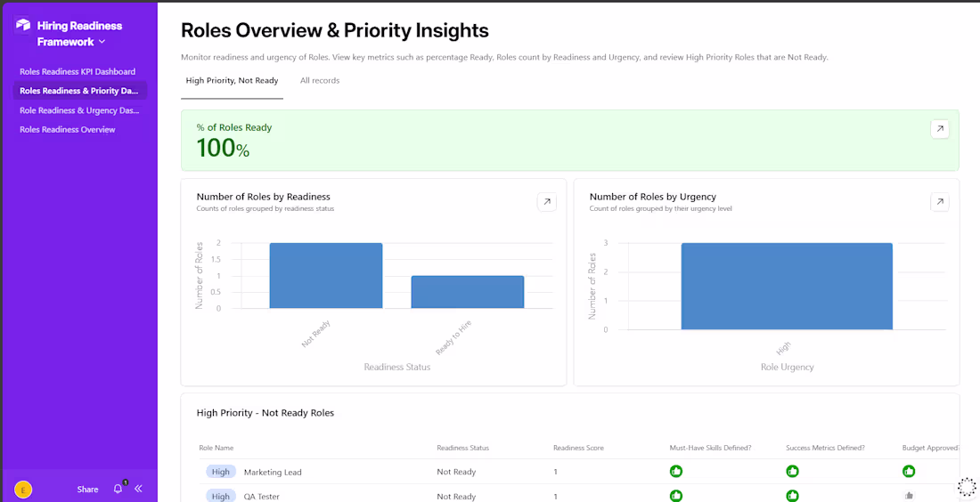Open Hiring Readiness Framework dropdown chevron
The height and width of the screenshot is (502, 980).
(102, 42)
